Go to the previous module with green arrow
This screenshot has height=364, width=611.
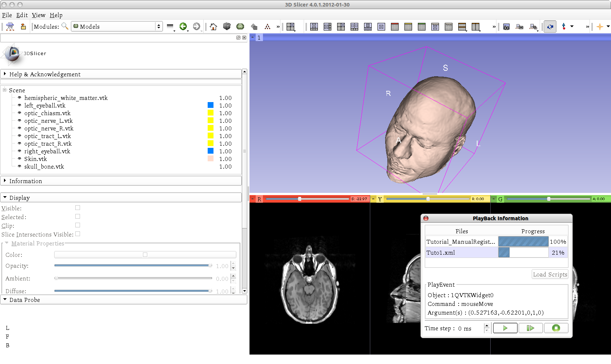(183, 27)
